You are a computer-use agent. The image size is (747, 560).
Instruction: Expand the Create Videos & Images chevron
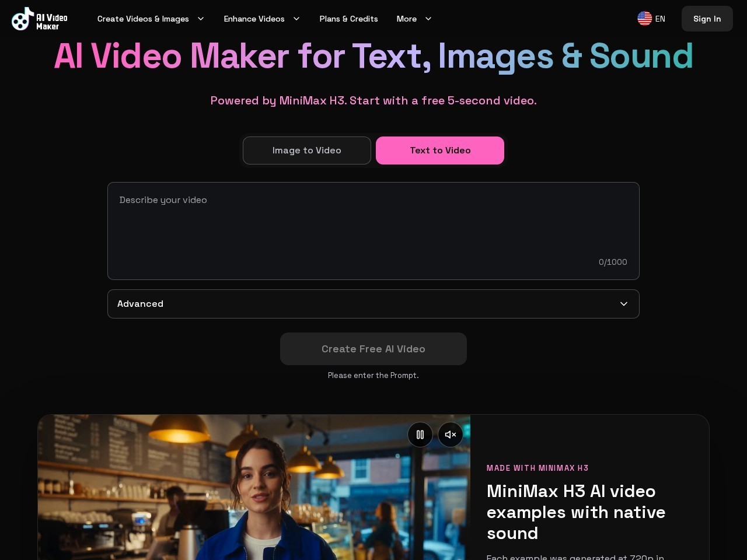pyautogui.click(x=201, y=19)
